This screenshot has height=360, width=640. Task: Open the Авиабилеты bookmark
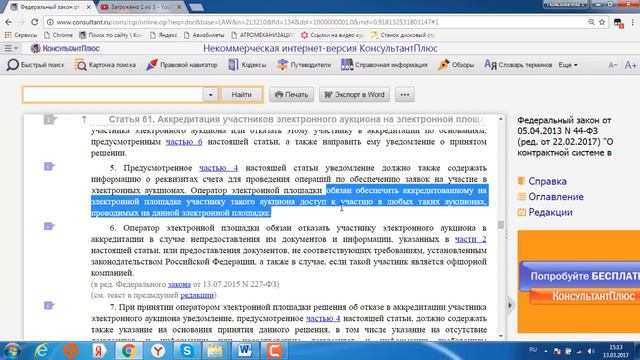click(x=204, y=35)
